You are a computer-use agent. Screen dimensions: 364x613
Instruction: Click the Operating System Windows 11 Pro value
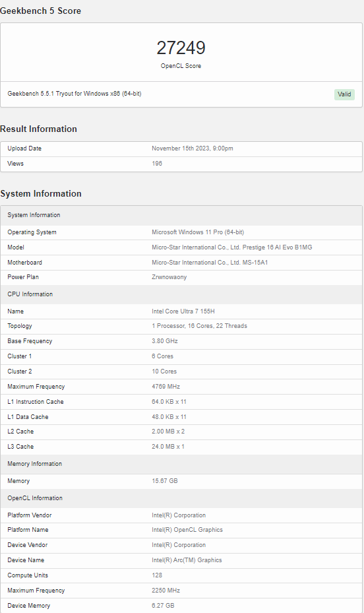tap(198, 232)
